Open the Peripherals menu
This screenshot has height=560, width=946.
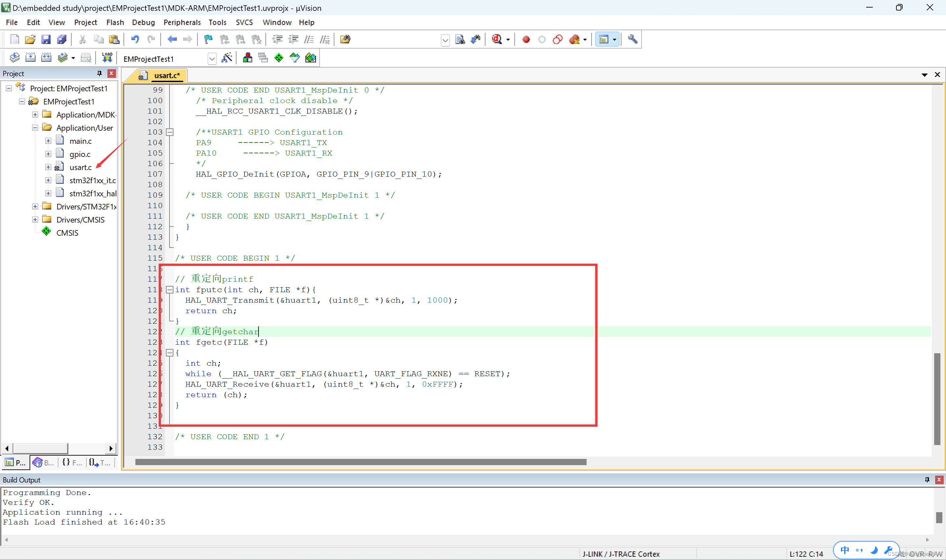pyautogui.click(x=182, y=22)
